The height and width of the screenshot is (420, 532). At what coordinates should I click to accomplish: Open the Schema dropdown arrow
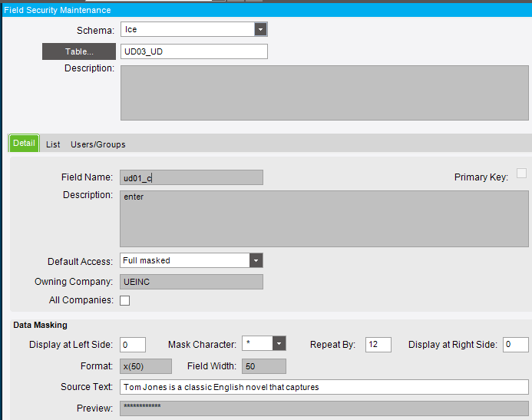[260, 29]
